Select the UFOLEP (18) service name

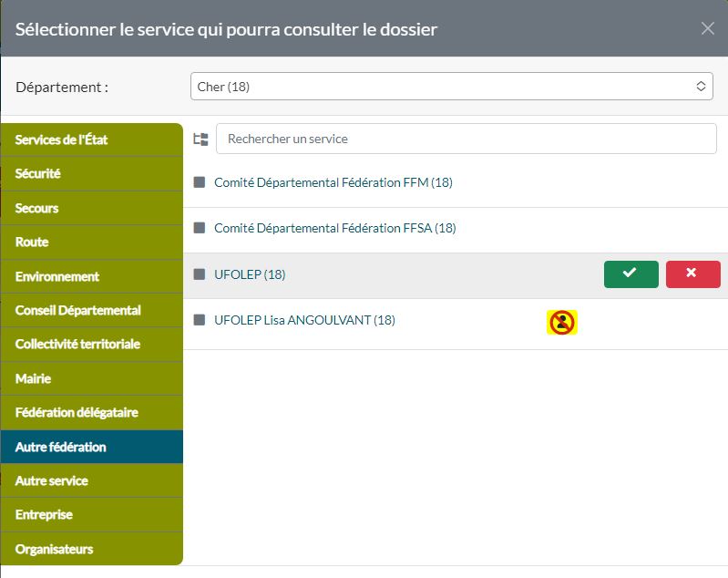pos(250,274)
